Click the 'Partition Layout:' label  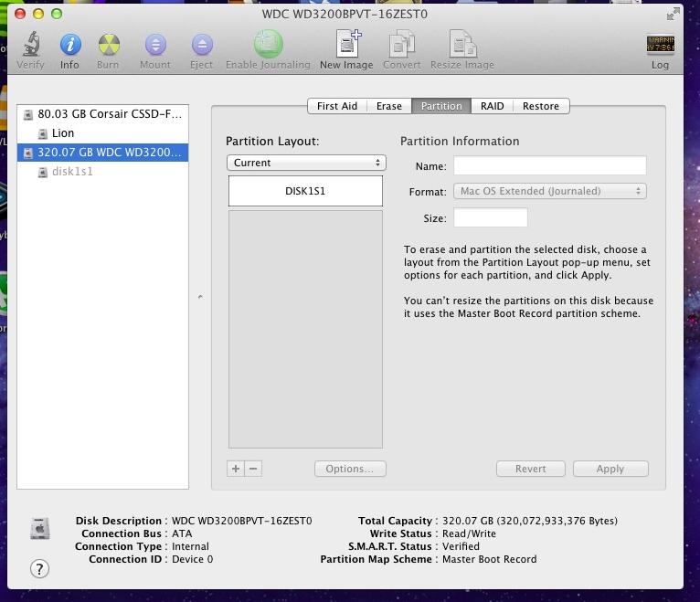point(272,141)
